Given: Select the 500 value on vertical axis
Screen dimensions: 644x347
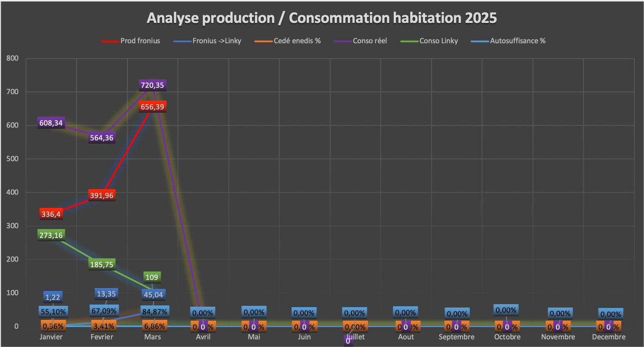Looking at the screenshot, I should click(12, 159).
